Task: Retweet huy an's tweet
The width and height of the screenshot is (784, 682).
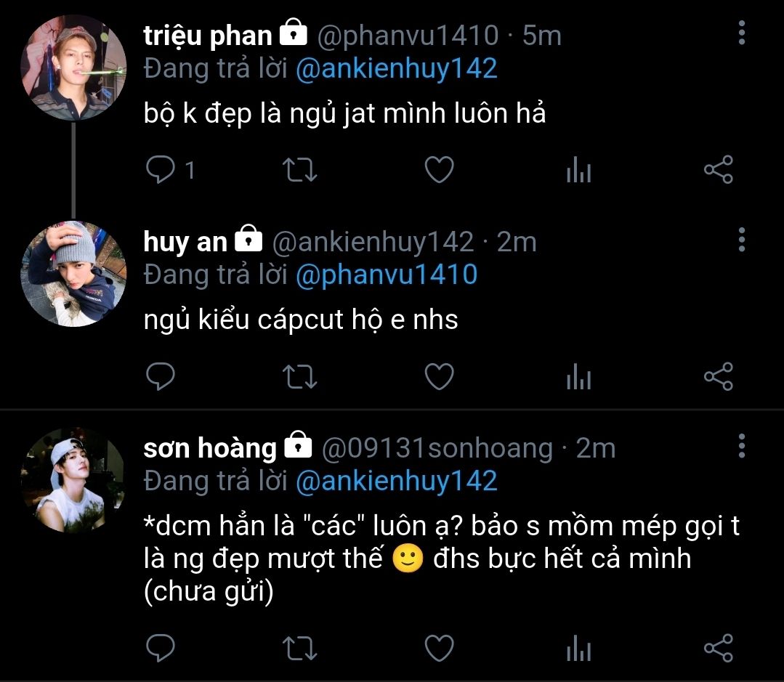Action: tap(299, 377)
